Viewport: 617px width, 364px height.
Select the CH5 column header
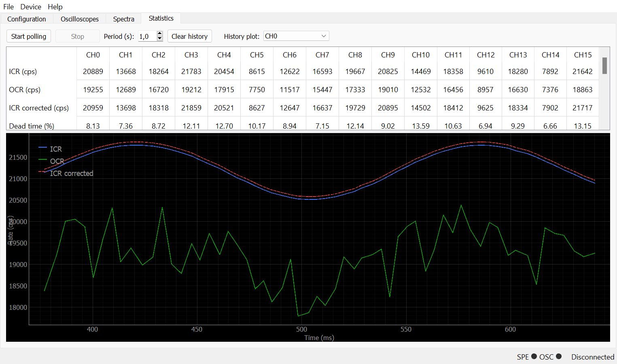pyautogui.click(x=257, y=55)
